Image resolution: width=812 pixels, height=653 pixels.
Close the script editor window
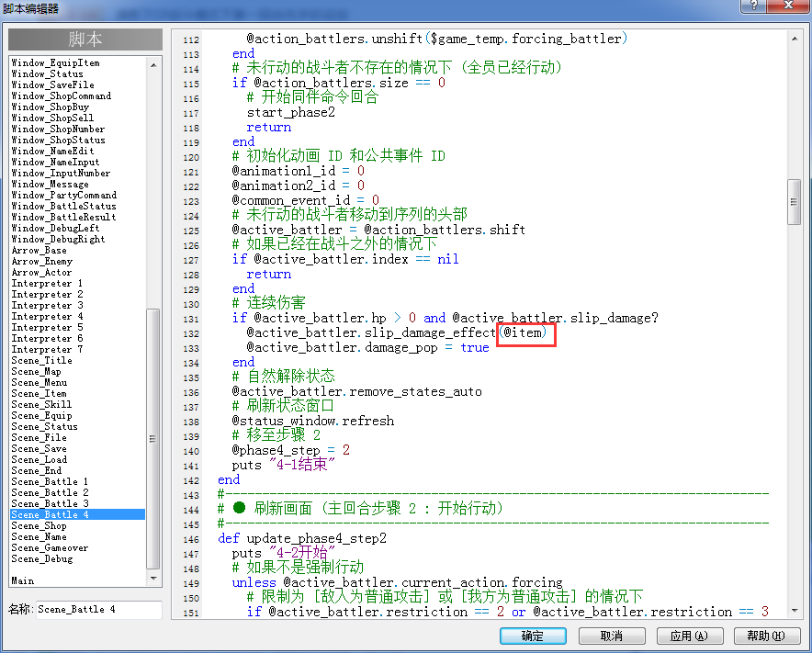788,6
